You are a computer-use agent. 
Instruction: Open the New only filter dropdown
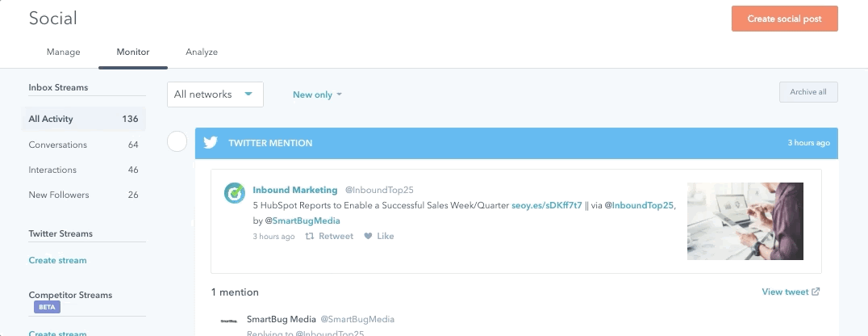pos(317,94)
